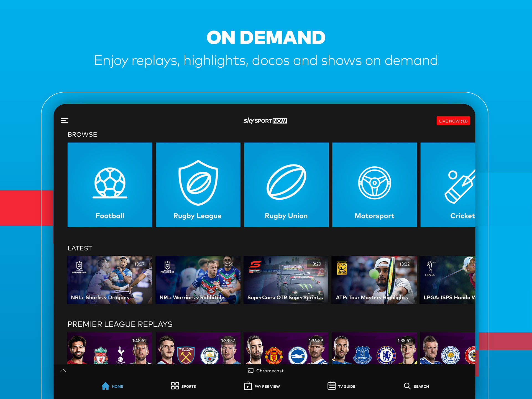This screenshot has width=532, height=399.
Task: Click the Liverpool club crest
Action: [101, 355]
